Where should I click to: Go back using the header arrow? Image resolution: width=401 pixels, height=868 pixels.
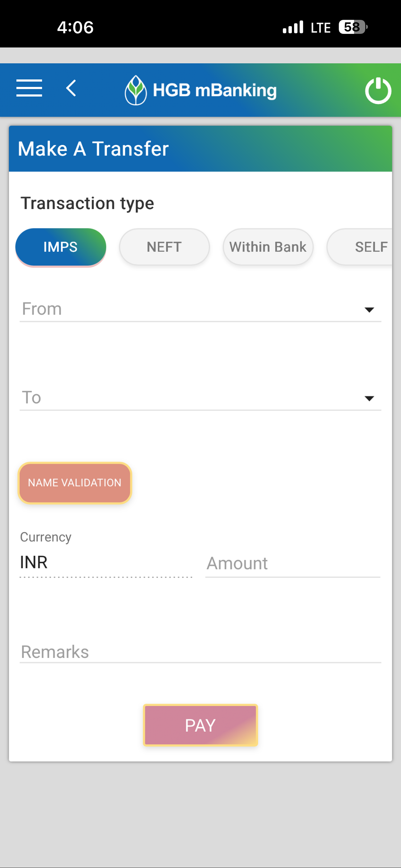tap(71, 88)
